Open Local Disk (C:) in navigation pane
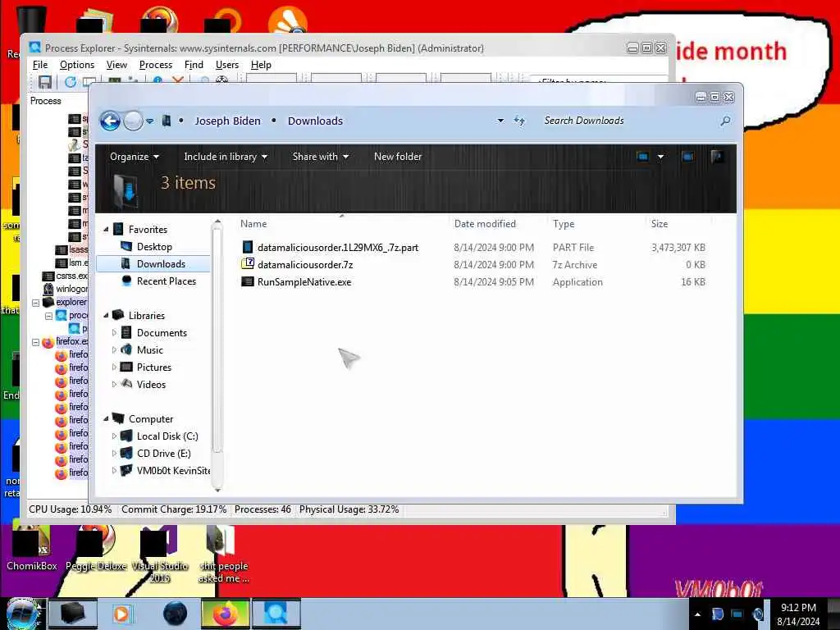The image size is (840, 630). pos(167,436)
